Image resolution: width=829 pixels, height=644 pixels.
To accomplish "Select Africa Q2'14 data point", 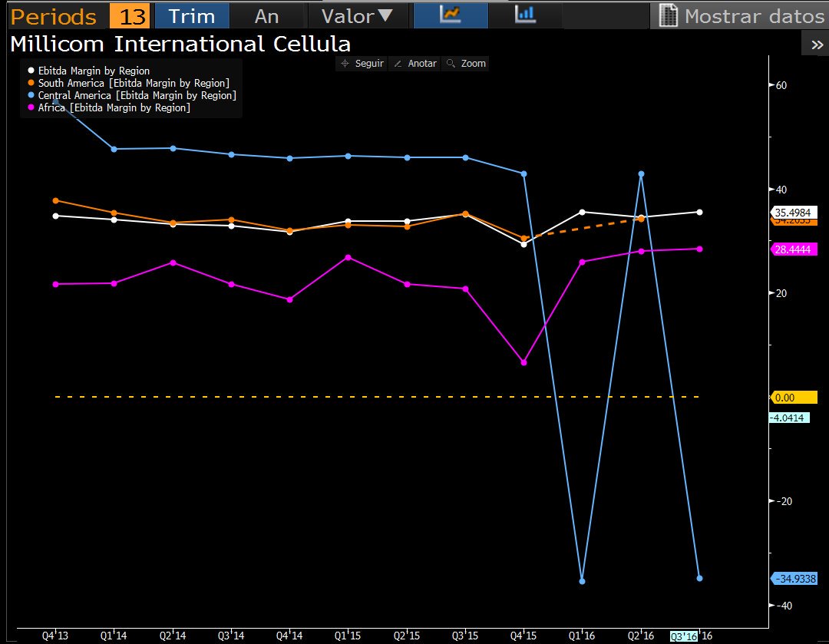I will click(173, 263).
